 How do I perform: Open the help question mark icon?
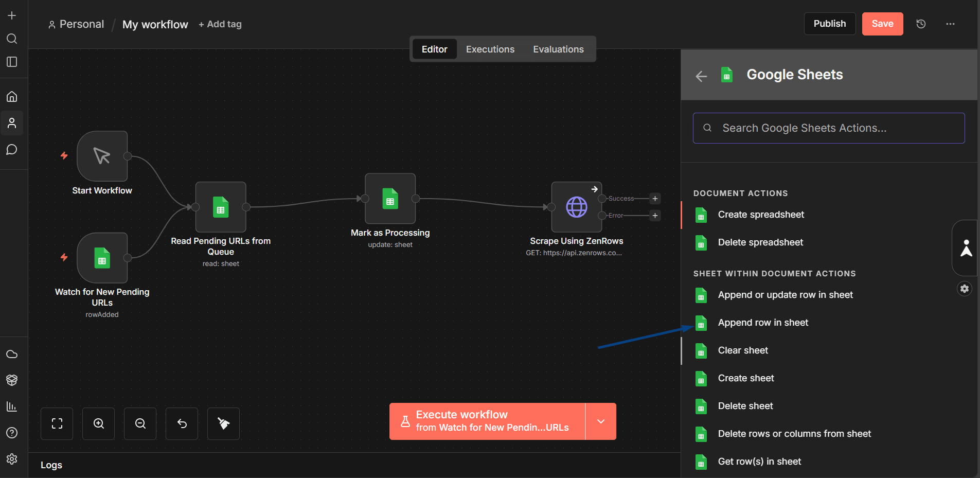click(12, 433)
